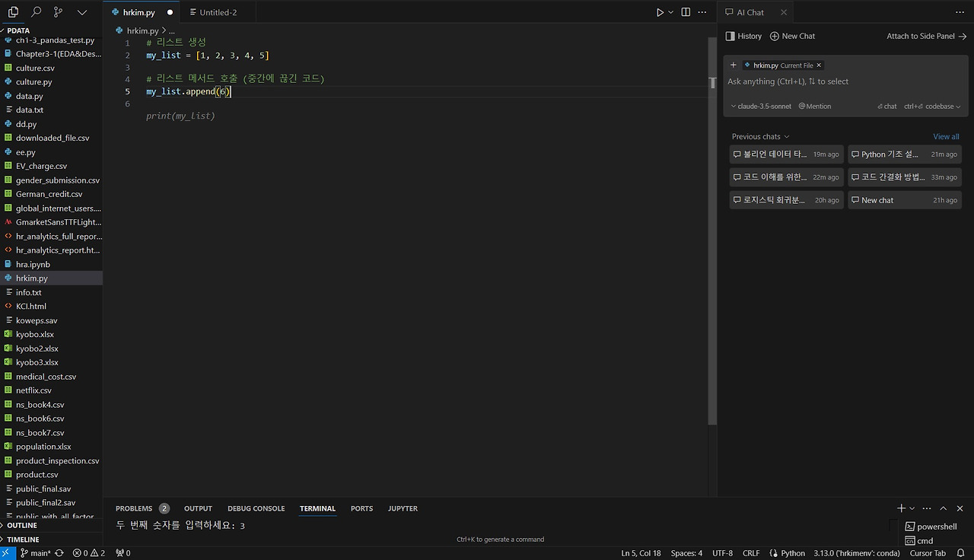Viewport: 974px width, 560px height.
Task: Create a new terminal with the plus icon
Action: click(901, 508)
